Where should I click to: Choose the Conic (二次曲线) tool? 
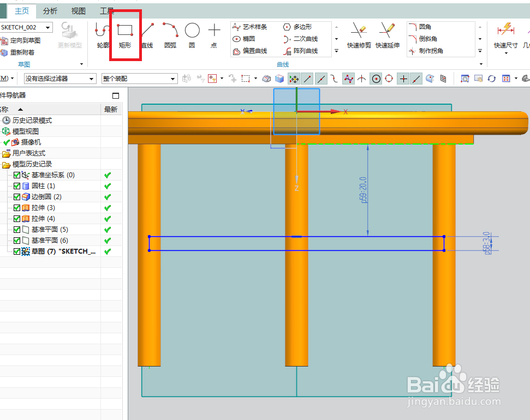(x=301, y=39)
